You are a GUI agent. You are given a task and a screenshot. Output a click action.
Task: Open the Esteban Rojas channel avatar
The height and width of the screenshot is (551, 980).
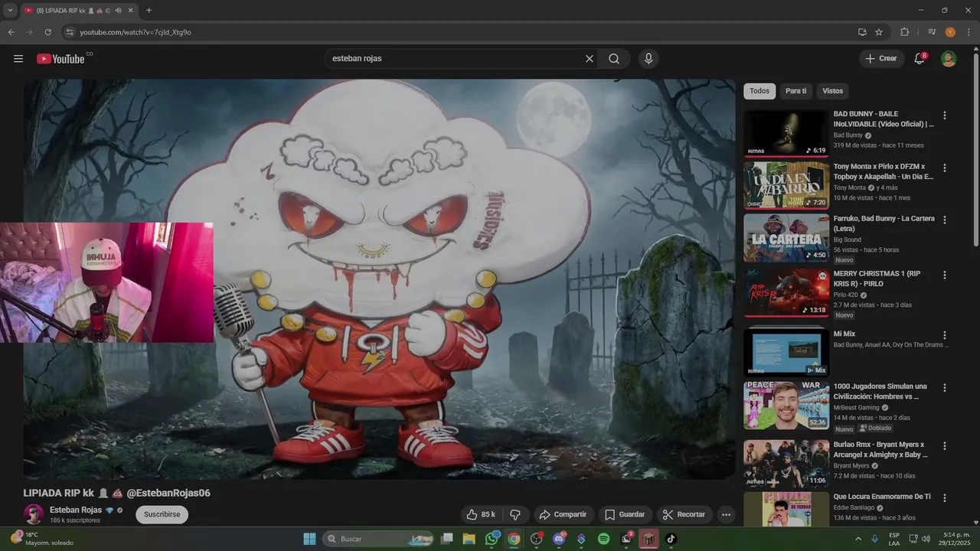34,514
